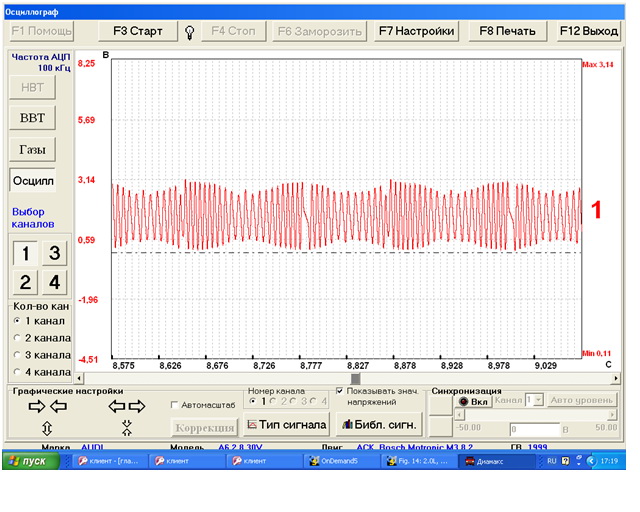This screenshot has width=640, height=512.
Task: Select channel number 1 radio button
Action: coord(253,401)
